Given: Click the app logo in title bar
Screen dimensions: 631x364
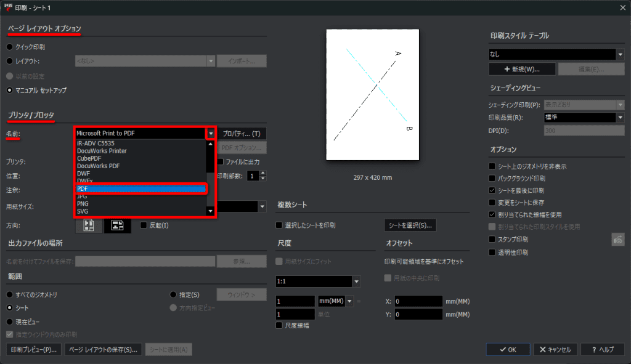Looking at the screenshot, I should point(7,6).
